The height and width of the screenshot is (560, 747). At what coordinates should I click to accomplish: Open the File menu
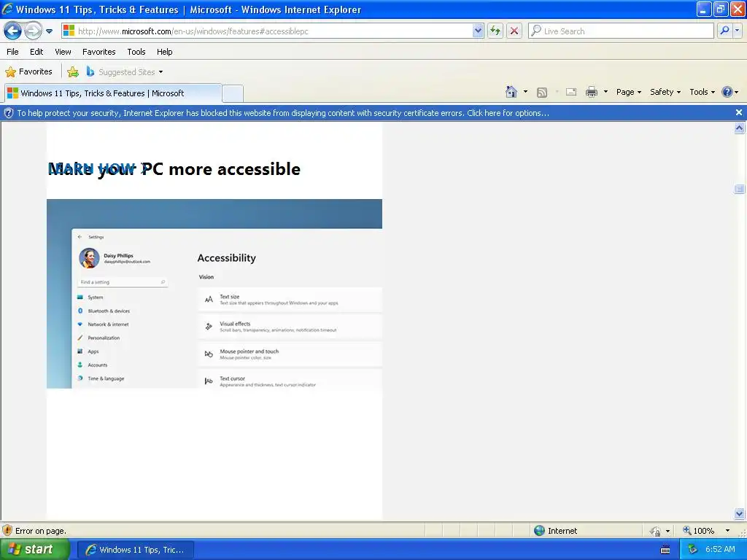[x=13, y=52]
